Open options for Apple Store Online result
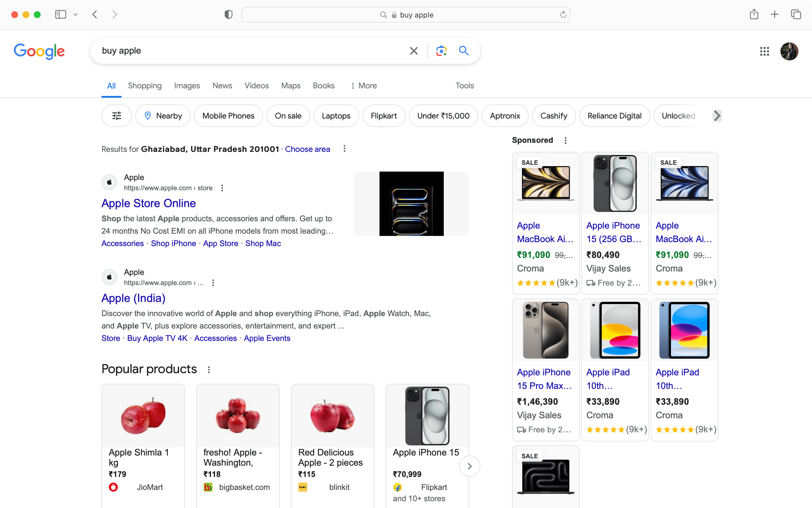 [x=222, y=188]
